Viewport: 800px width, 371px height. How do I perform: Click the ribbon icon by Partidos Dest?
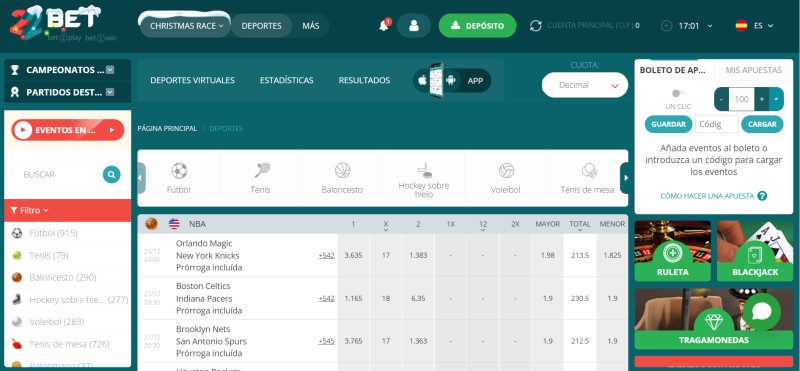(x=15, y=92)
